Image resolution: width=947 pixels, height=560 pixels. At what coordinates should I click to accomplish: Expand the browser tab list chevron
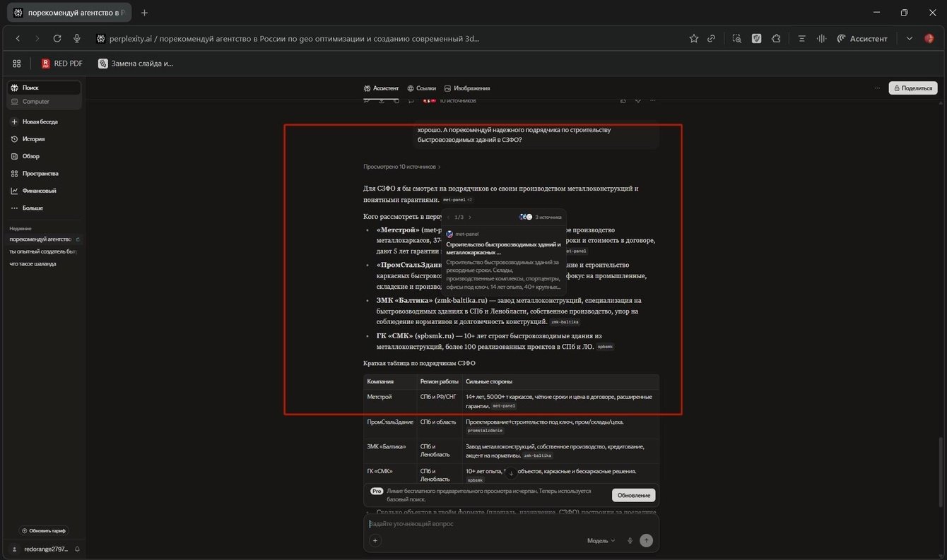(910, 39)
